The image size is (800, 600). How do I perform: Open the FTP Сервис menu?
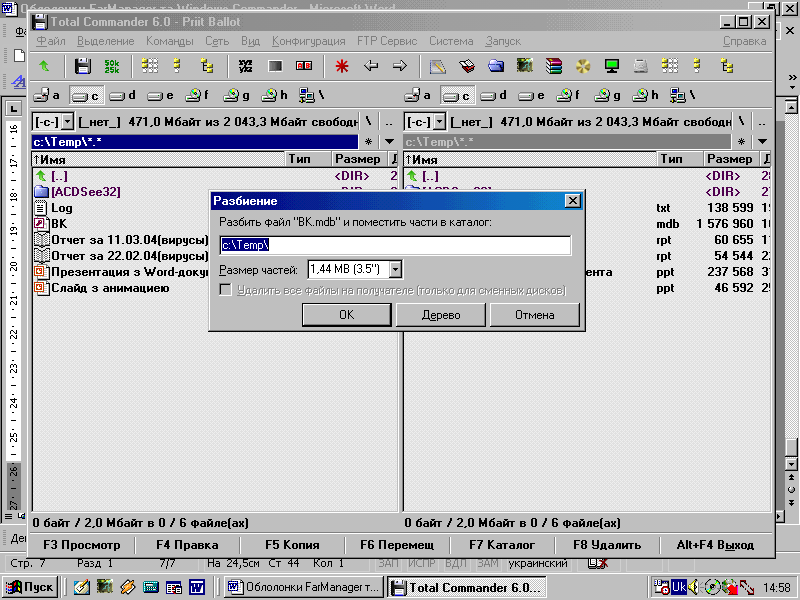(387, 41)
